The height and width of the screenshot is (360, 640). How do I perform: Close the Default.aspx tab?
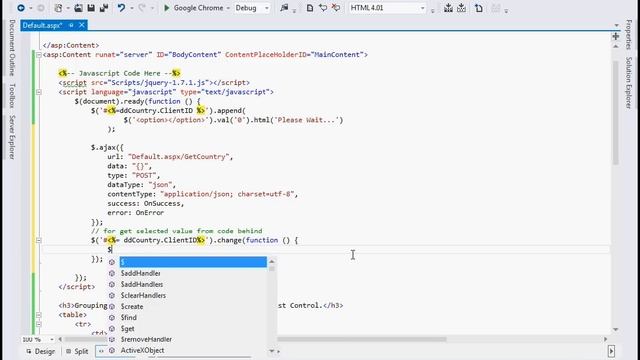pos(82,25)
